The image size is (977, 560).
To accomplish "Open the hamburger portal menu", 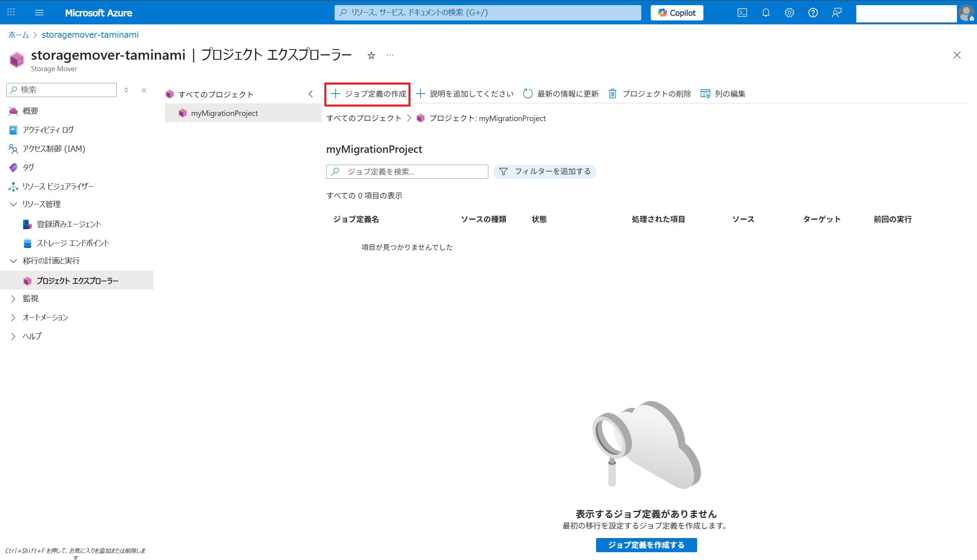I will pyautogui.click(x=39, y=13).
